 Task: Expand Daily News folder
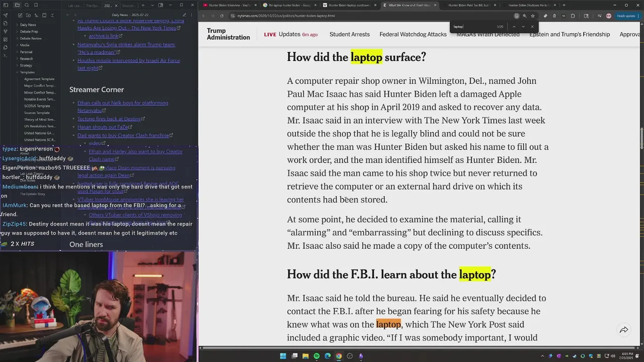tap(28, 25)
